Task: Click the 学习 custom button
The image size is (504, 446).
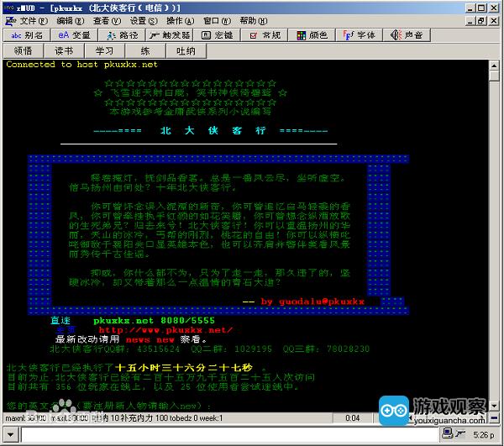Action: 104,50
